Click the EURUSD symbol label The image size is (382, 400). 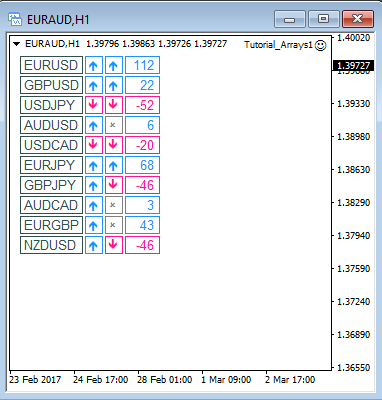(x=51, y=65)
